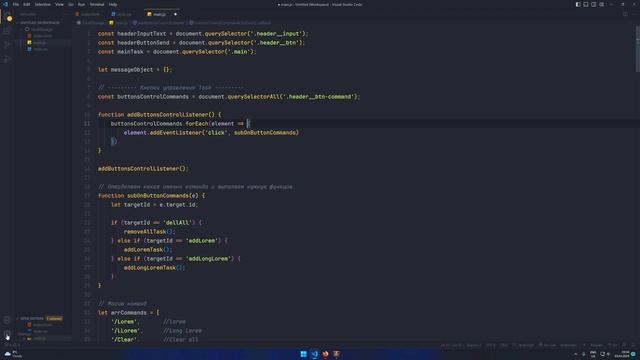Image resolution: width=640 pixels, height=360 pixels.
Task: Open the Run and Debug view
Action: pos(7,60)
